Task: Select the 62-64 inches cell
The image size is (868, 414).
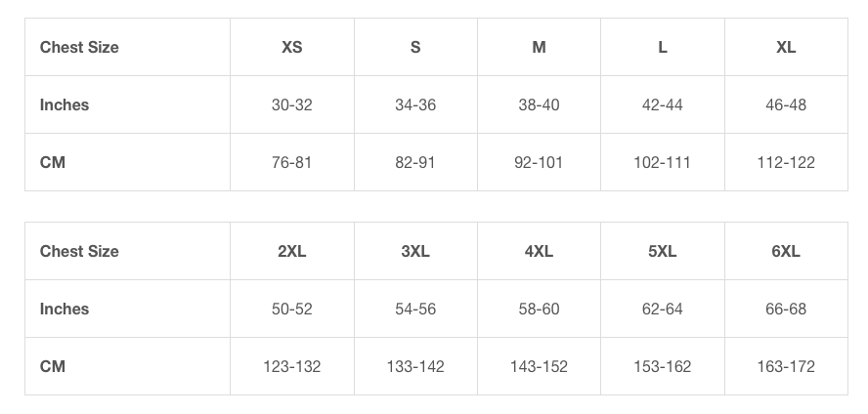Action: pos(663,309)
